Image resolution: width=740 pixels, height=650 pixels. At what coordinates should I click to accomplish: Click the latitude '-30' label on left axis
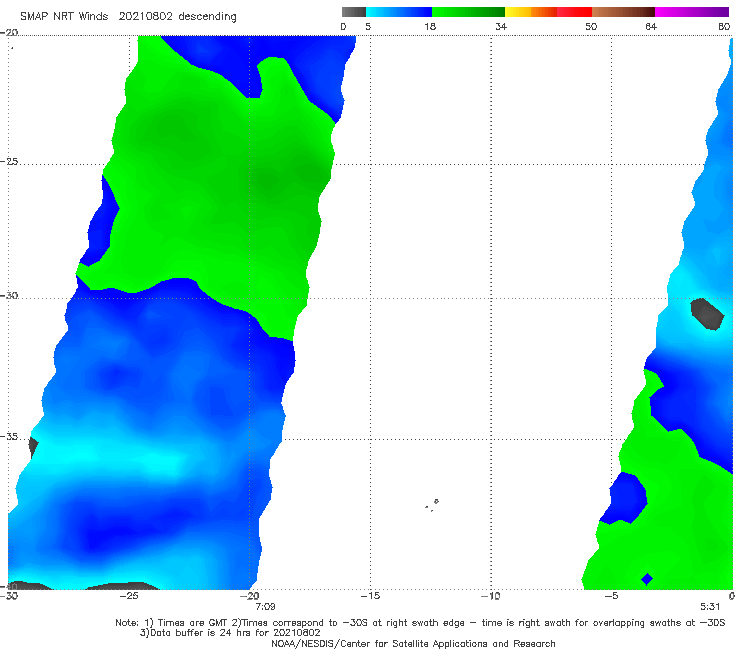point(9,295)
